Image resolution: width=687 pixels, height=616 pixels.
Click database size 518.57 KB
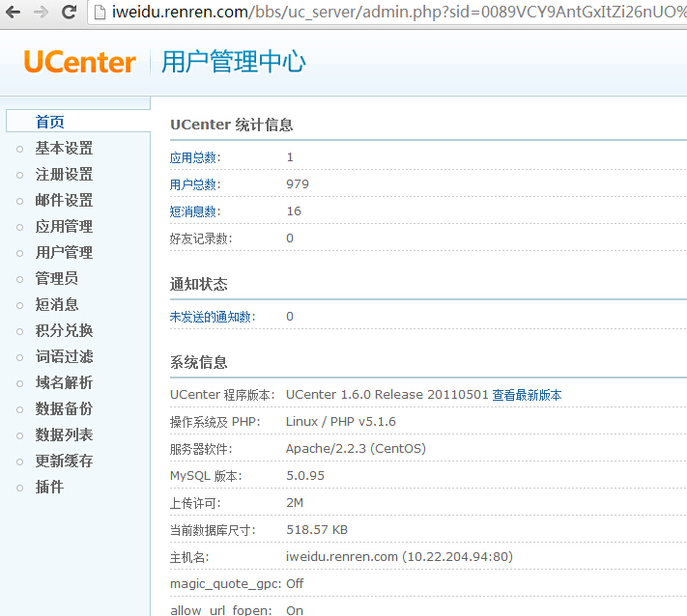tap(317, 530)
